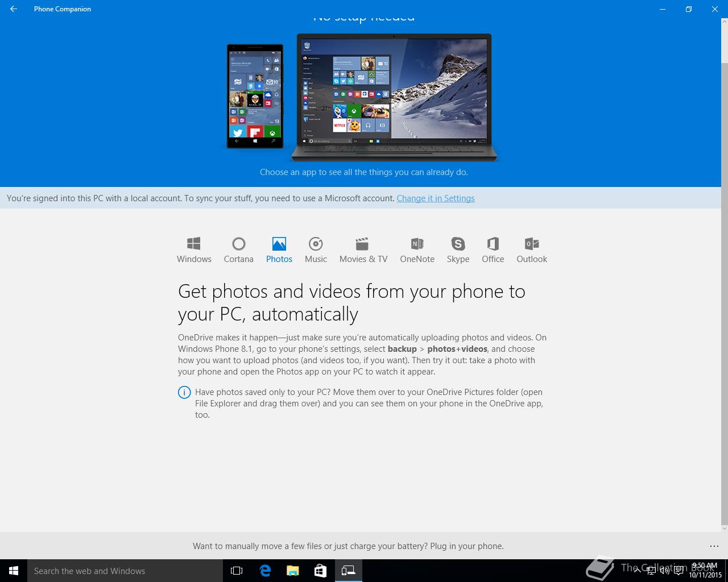Click the Choose an app banner text
This screenshot has width=728, height=582.
tap(364, 172)
